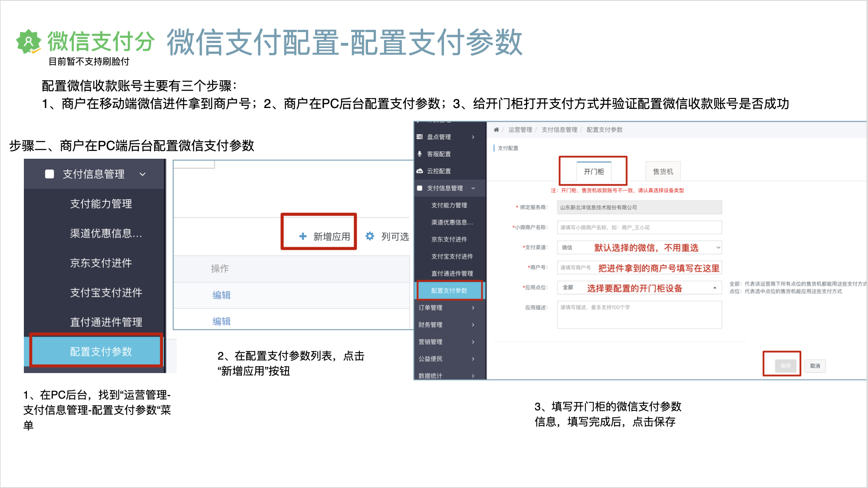
Task: Click 配置支付参数 in the breadcrumb
Action: [605, 130]
